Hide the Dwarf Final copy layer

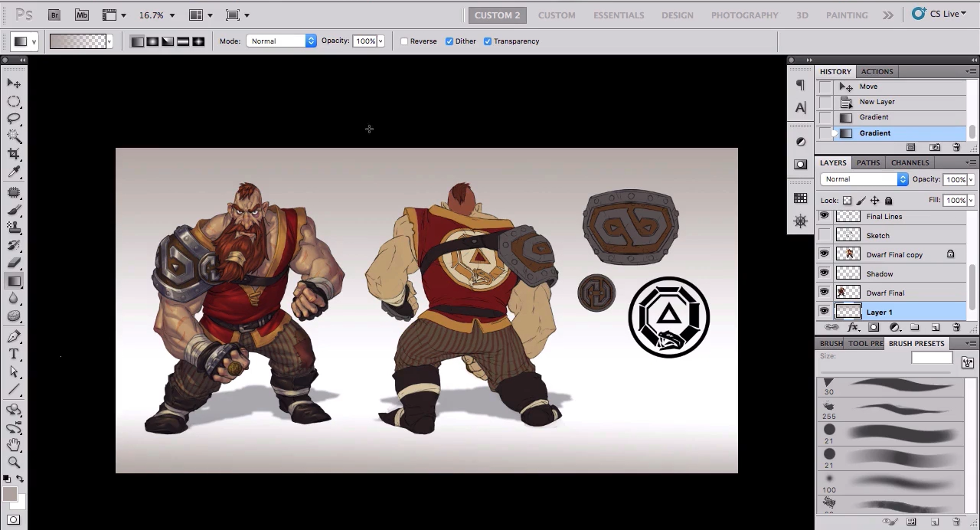point(824,254)
